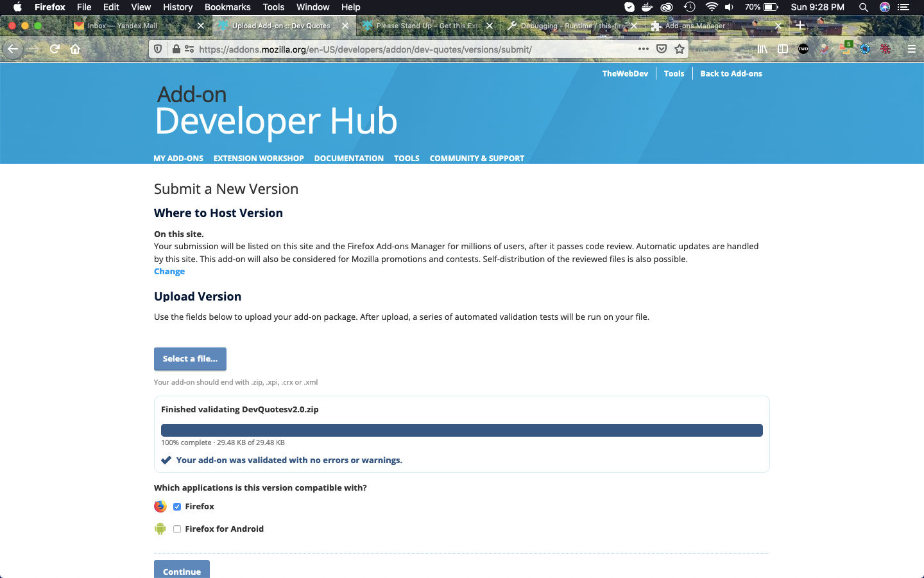Open the browser home page icon
924x578 pixels.
pyautogui.click(x=75, y=49)
